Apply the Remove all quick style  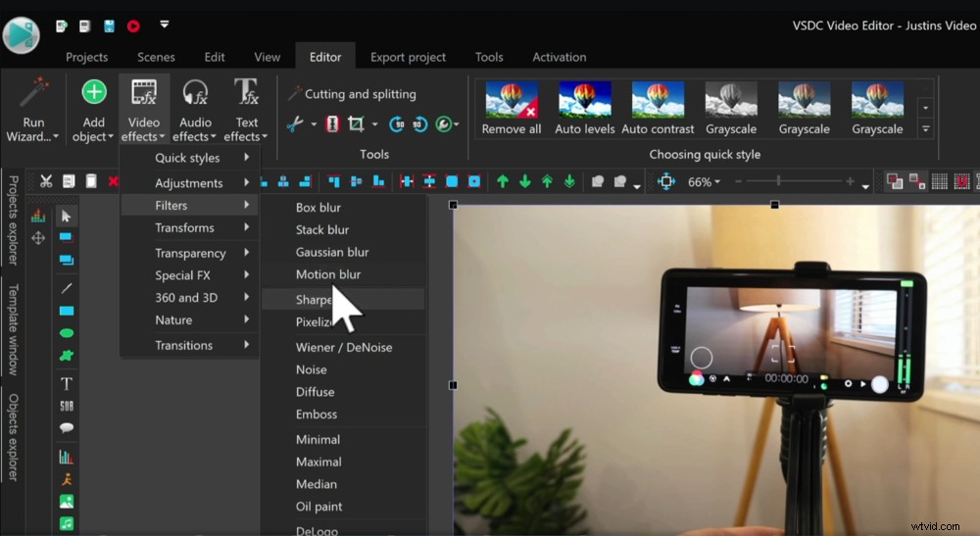512,108
